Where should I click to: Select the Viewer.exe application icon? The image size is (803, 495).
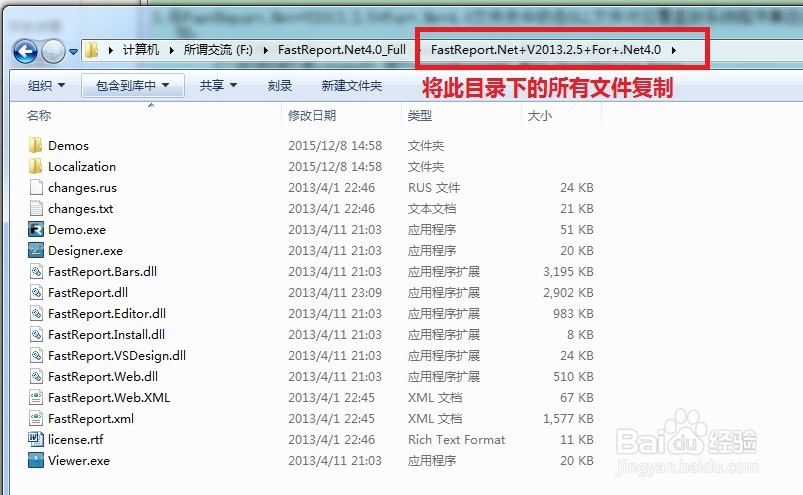pyautogui.click(x=36, y=460)
